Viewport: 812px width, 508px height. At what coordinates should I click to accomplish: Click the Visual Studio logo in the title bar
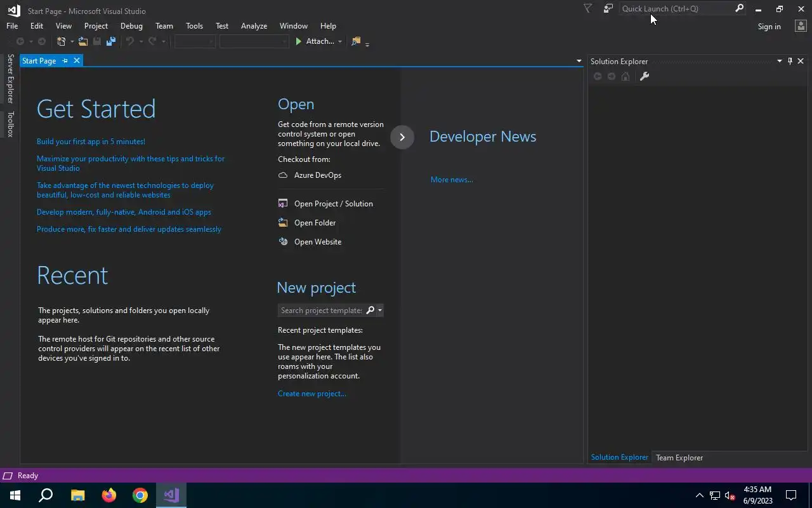click(13, 10)
